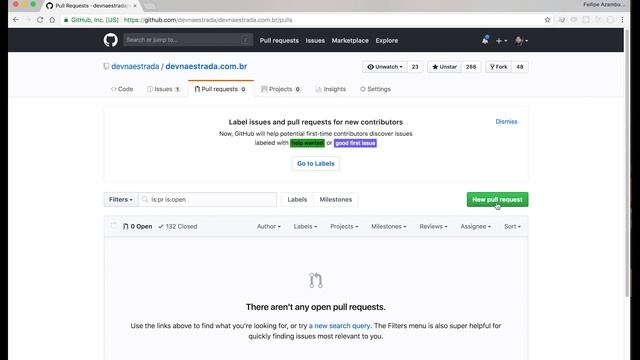This screenshot has height=360, width=640.
Task: Open the 'a new search query' link
Action: pyautogui.click(x=340, y=326)
